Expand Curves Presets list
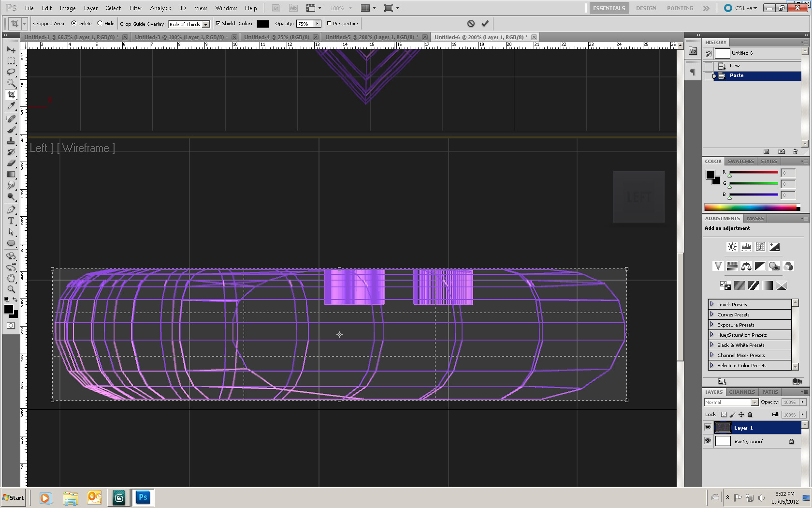Image resolution: width=812 pixels, height=508 pixels. coord(712,314)
